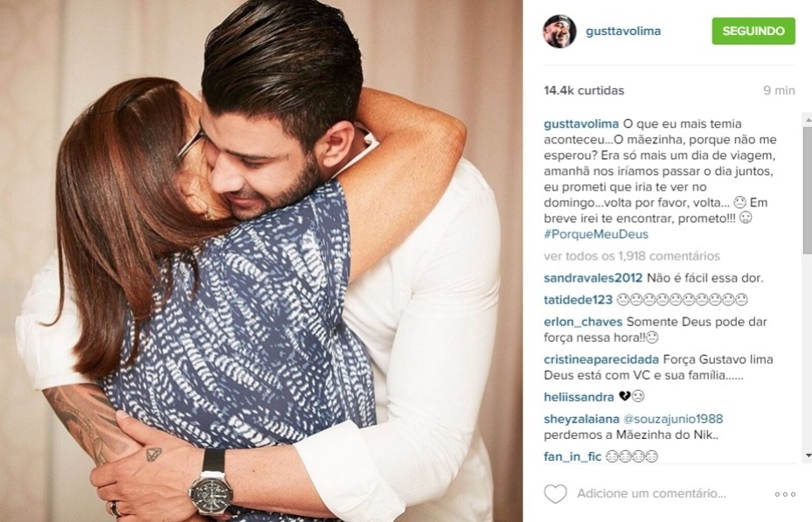The height and width of the screenshot is (522, 812).
Task: Open the three-dots more options menu
Action: [785, 495]
